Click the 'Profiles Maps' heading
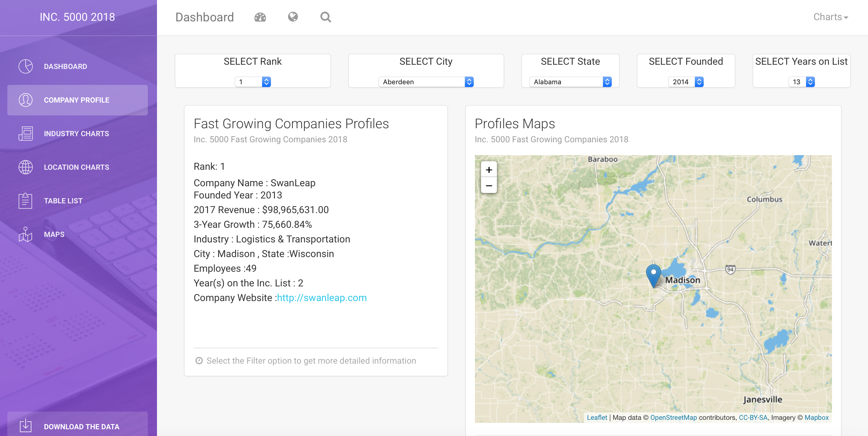 (515, 124)
